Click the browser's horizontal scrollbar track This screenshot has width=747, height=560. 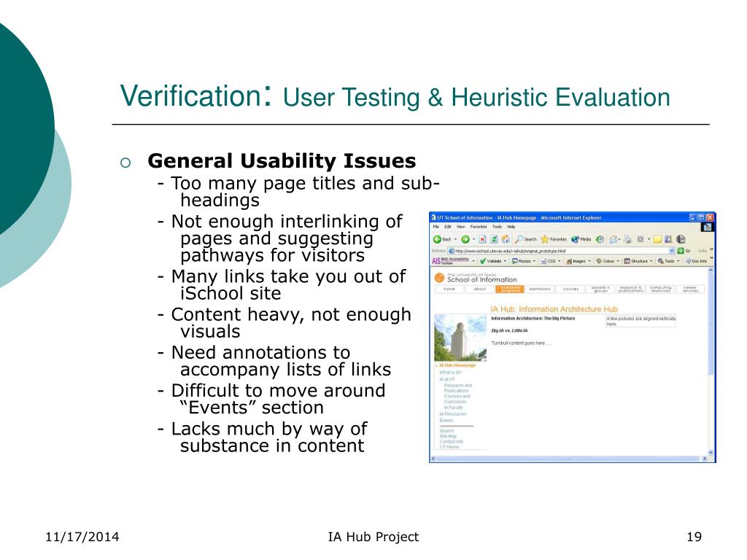[x=569, y=459]
